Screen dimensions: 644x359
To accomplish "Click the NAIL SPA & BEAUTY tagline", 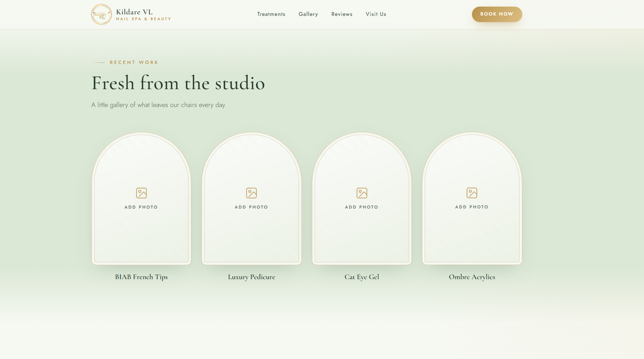I will point(143,19).
